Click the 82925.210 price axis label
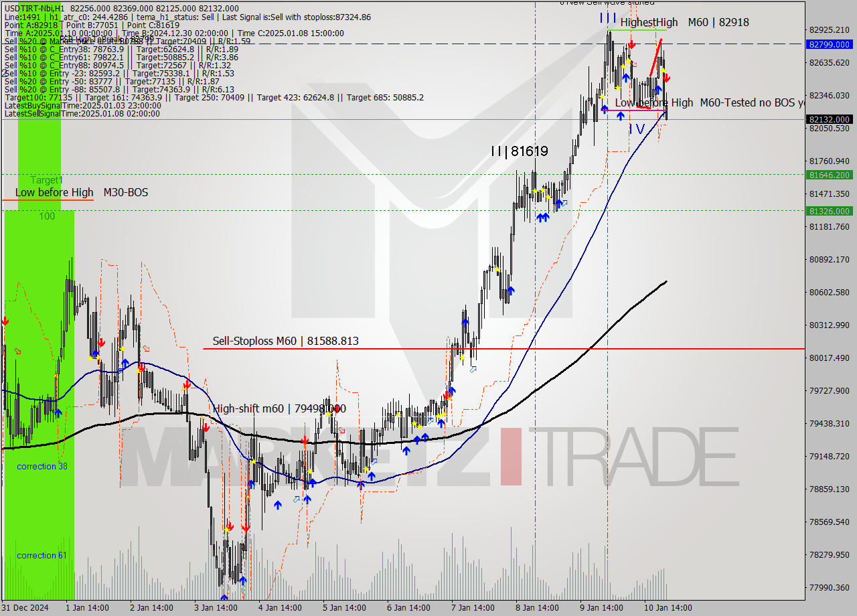The image size is (857, 616). (830, 29)
